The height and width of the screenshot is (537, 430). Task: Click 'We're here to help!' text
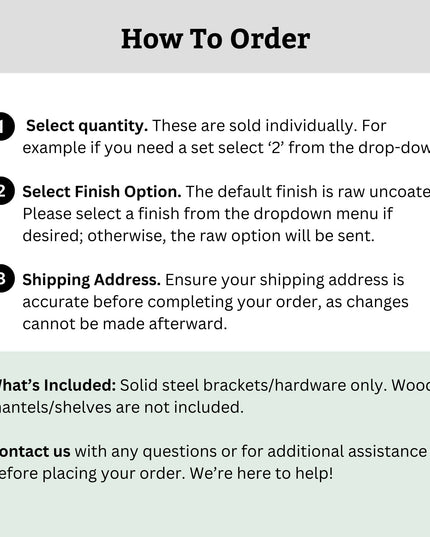[x=261, y=473]
